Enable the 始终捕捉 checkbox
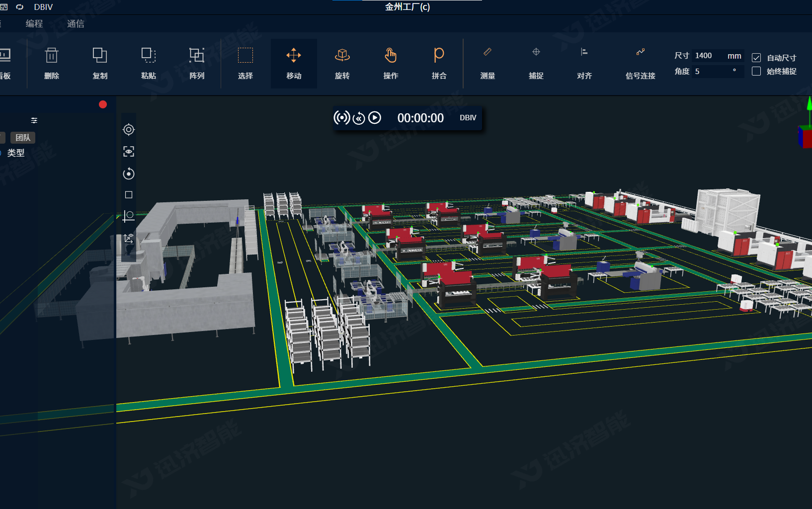Image resolution: width=812 pixels, height=509 pixels. click(756, 71)
